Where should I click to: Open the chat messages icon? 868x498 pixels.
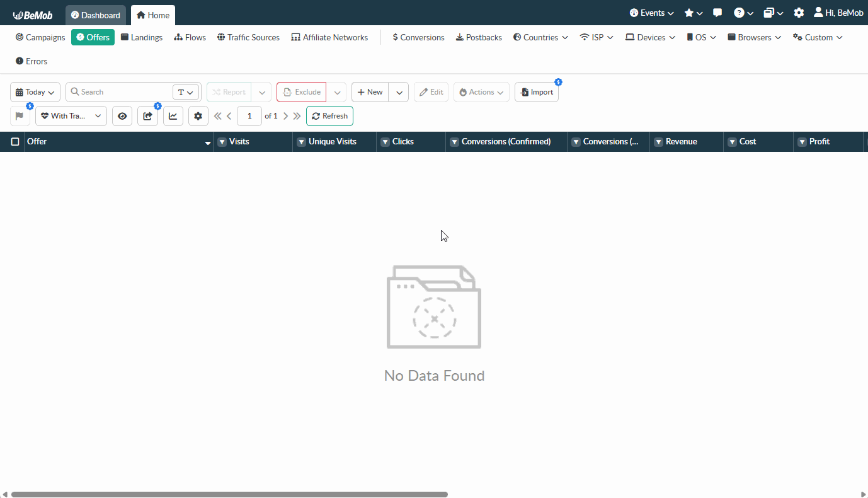tap(717, 13)
